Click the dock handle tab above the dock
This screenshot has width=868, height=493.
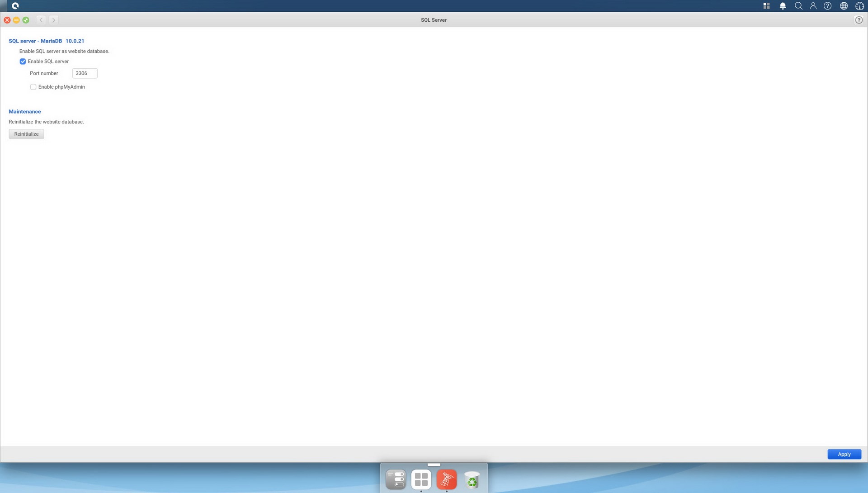coord(434,465)
